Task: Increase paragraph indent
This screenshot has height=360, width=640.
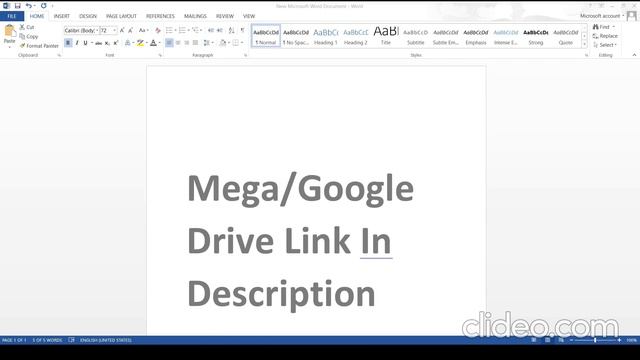Action: (220, 31)
